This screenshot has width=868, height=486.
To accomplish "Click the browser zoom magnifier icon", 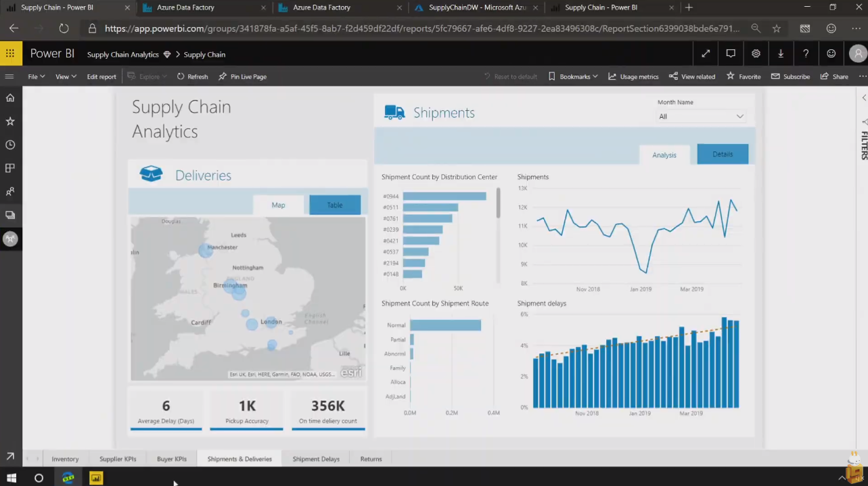I will [x=755, y=29].
